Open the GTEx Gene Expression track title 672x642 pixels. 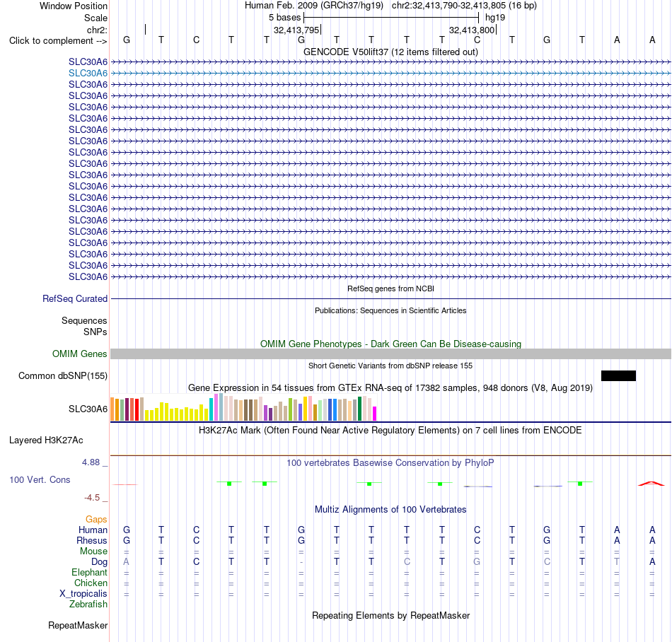390,387
